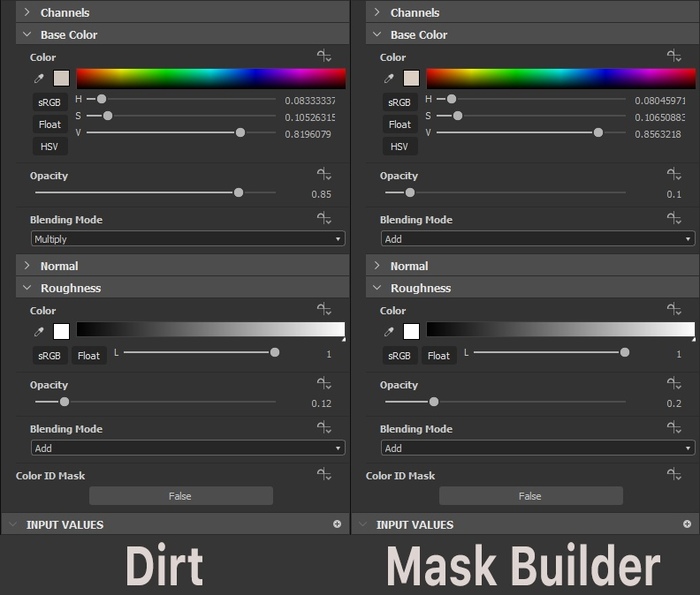Click expose icon beside Mask Builder Blending Mode
The height and width of the screenshot is (595, 700).
pos(674,219)
